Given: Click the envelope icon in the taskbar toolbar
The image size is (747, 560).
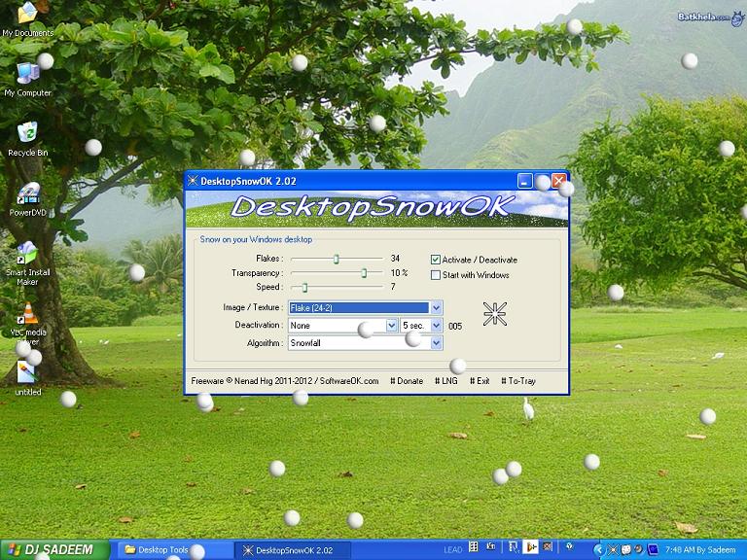Looking at the screenshot, I should (548, 546).
